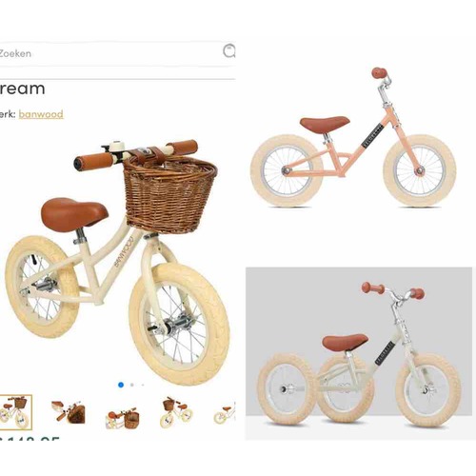The height and width of the screenshot is (476, 476).
Task: Click the magnifier search icon
Action: pos(229,51)
